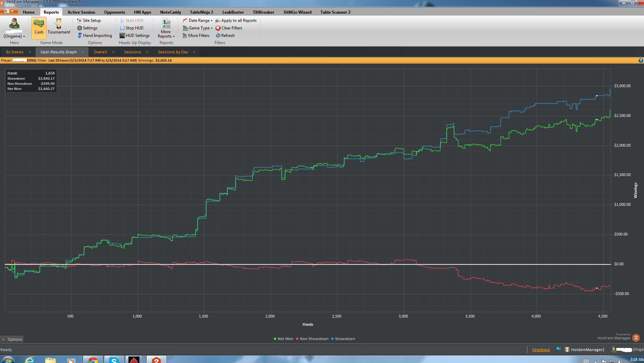Open the Table Scanner 2 tab
Image resolution: width=644 pixels, height=363 pixels.
(x=335, y=12)
